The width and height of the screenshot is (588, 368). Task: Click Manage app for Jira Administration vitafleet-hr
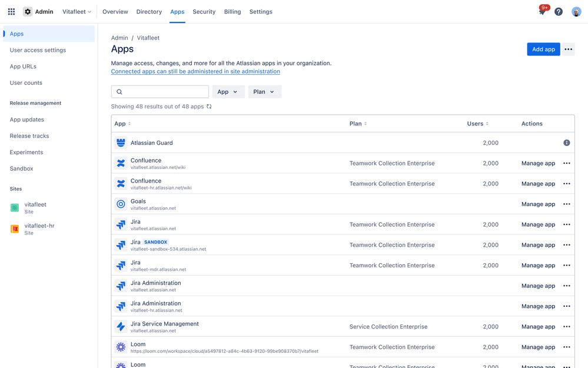tap(538, 306)
